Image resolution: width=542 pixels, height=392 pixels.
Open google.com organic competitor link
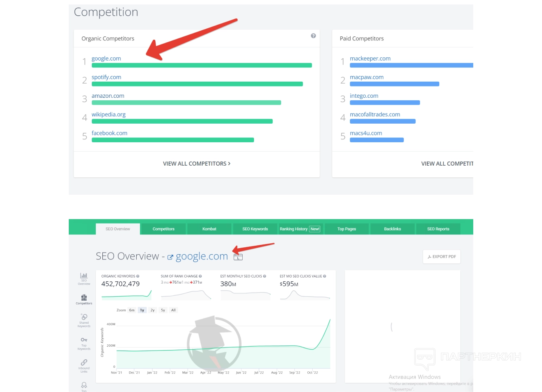106,59
